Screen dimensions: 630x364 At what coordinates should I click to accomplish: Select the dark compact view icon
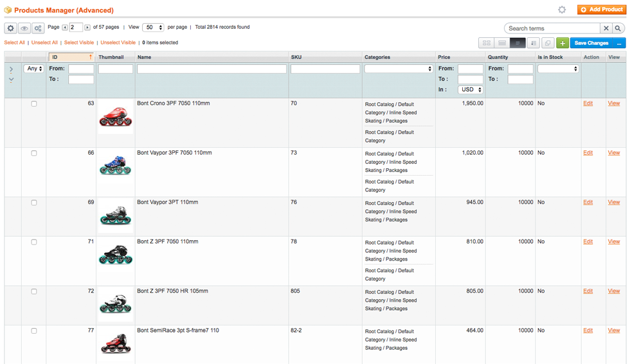tap(517, 43)
